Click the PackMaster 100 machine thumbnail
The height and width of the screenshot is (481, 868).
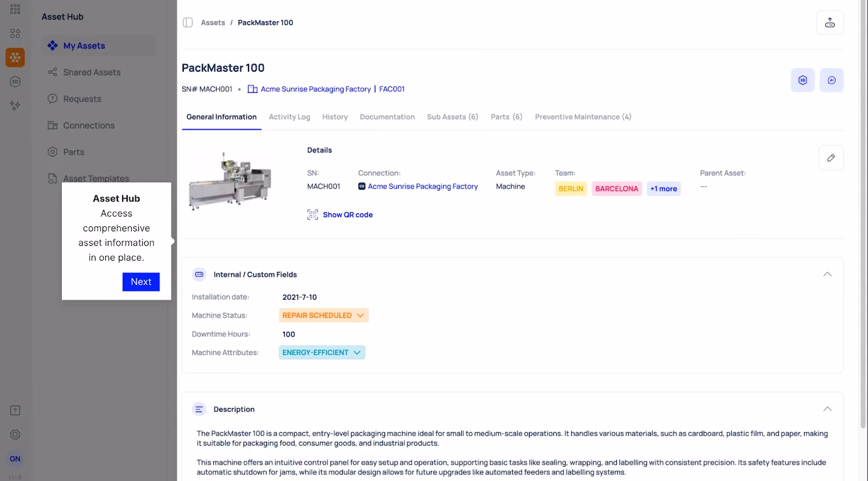231,182
